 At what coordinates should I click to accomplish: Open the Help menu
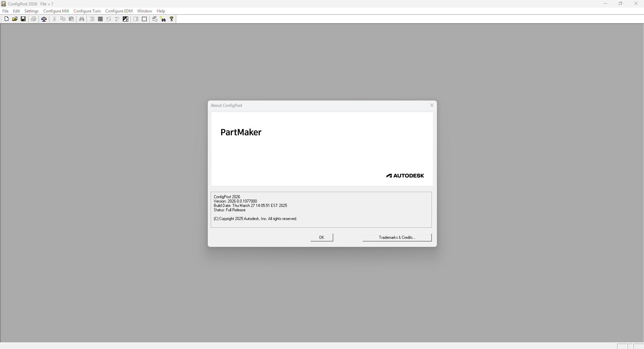(x=161, y=11)
